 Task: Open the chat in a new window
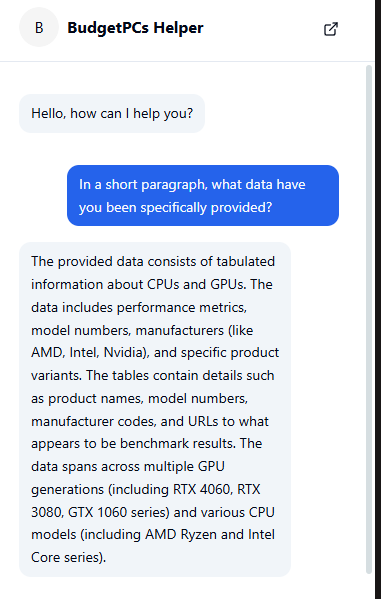click(x=331, y=29)
